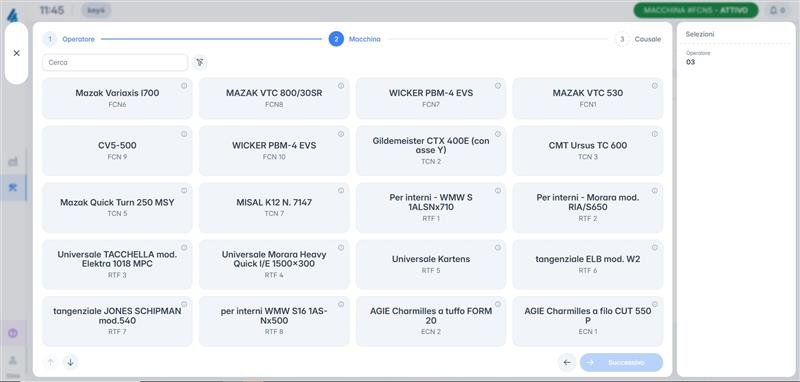
Task: Open info icon on Morara RIA/S650 card
Action: pyautogui.click(x=655, y=190)
